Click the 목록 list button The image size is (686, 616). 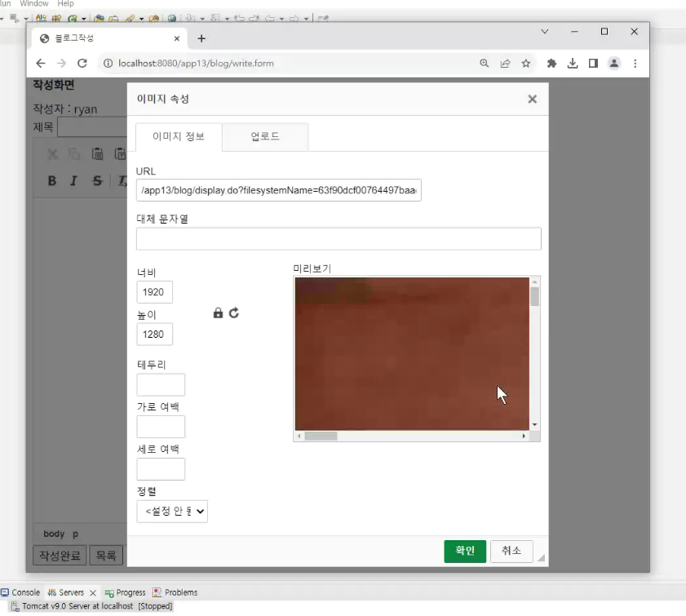coord(106,556)
